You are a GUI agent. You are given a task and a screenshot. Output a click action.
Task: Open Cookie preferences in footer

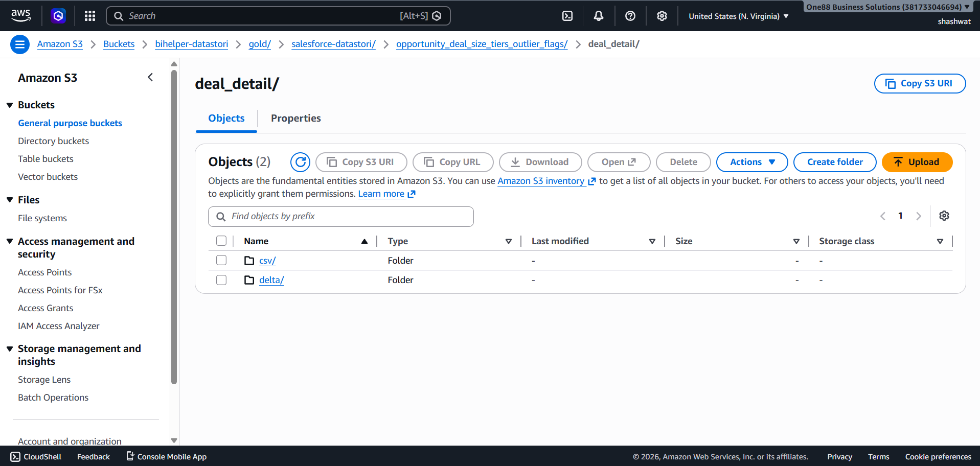coord(938,457)
